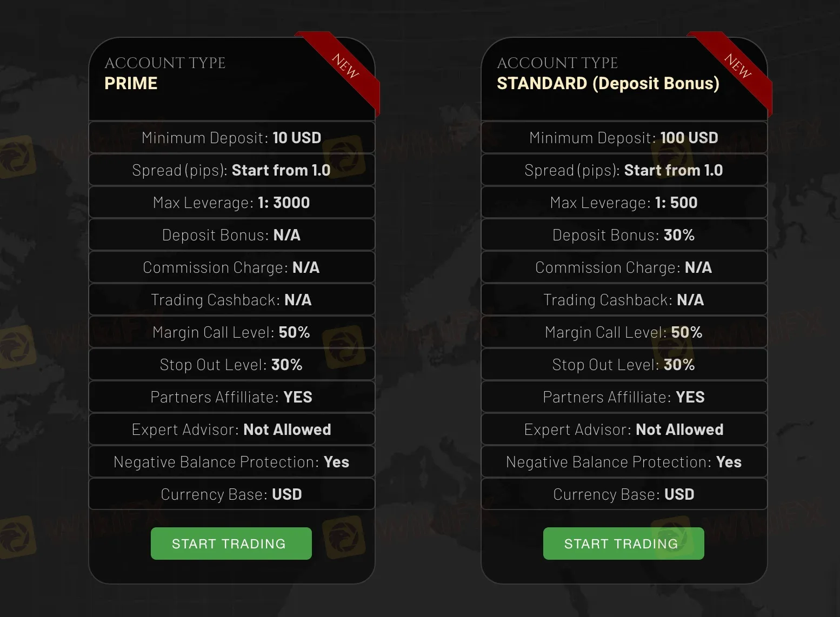
Task: Click Max Leverage 1: 3000 row
Action: (x=232, y=202)
